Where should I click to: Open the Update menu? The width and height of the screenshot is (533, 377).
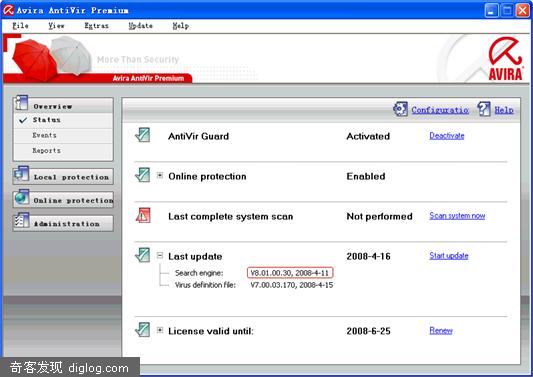tap(140, 26)
